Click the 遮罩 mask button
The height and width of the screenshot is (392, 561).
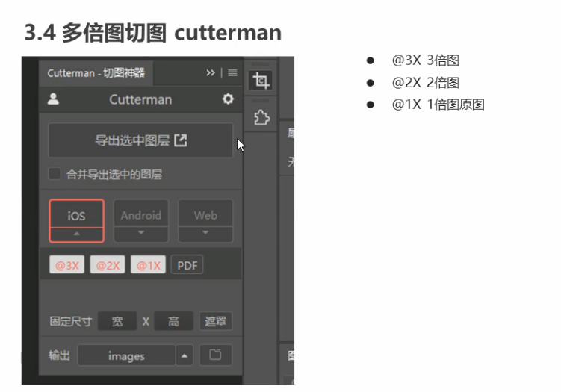[x=215, y=321]
